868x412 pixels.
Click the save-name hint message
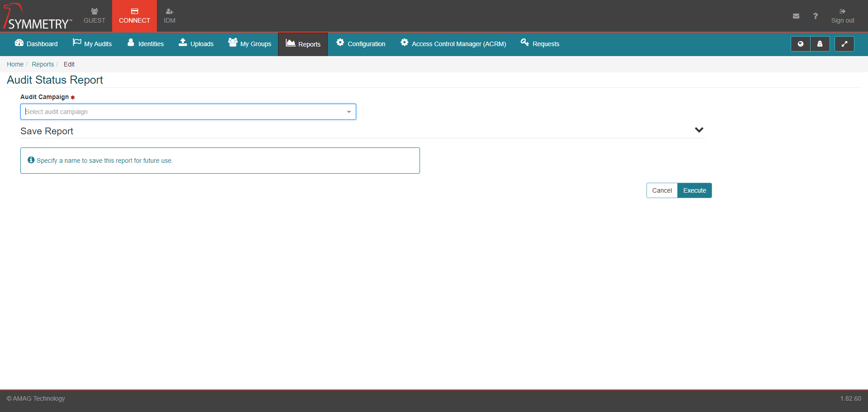pos(104,161)
